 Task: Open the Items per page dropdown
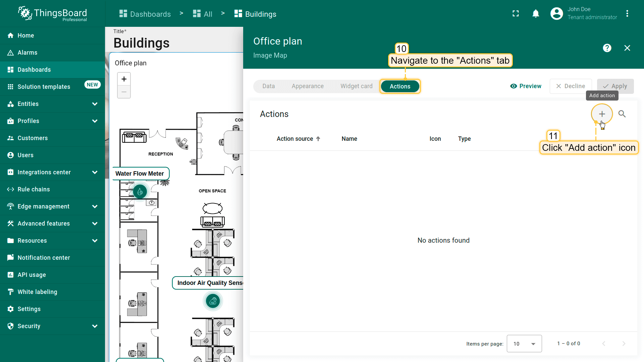[x=524, y=344]
